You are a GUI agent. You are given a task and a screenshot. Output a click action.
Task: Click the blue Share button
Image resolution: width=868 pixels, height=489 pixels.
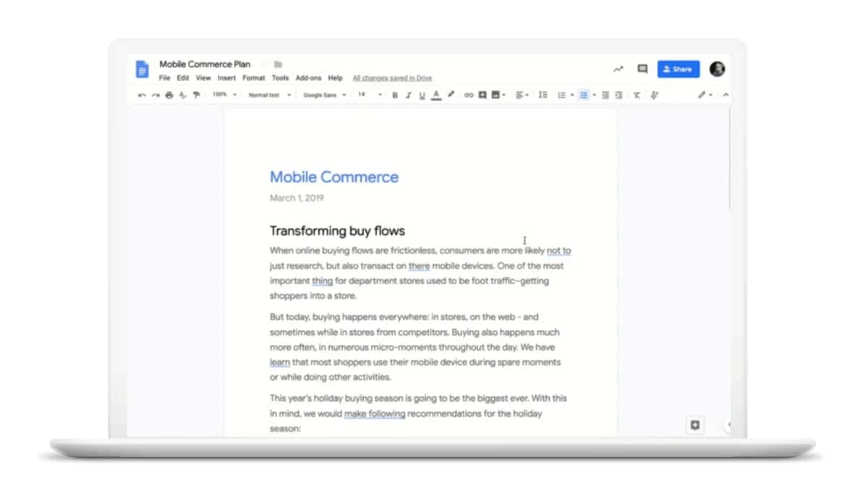[x=678, y=69]
